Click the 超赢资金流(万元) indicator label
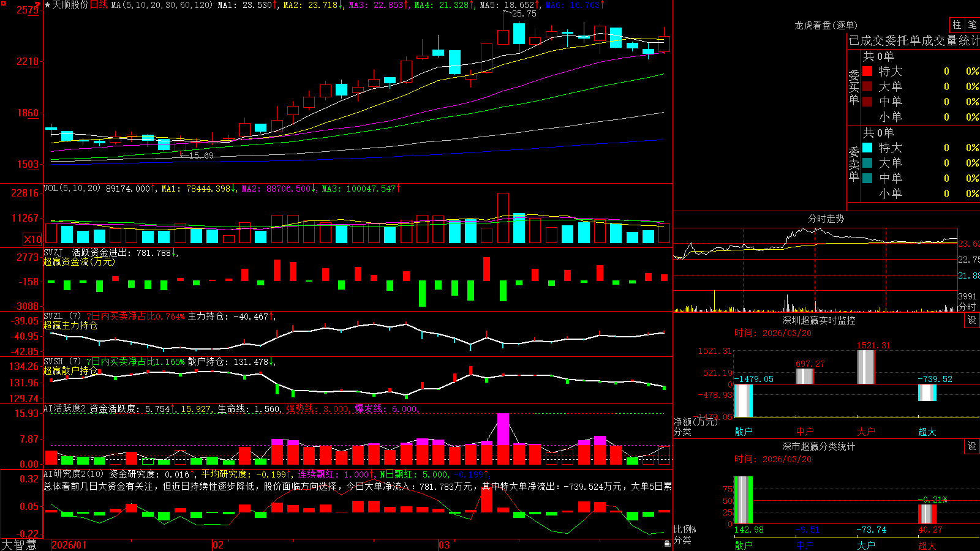 point(79,261)
